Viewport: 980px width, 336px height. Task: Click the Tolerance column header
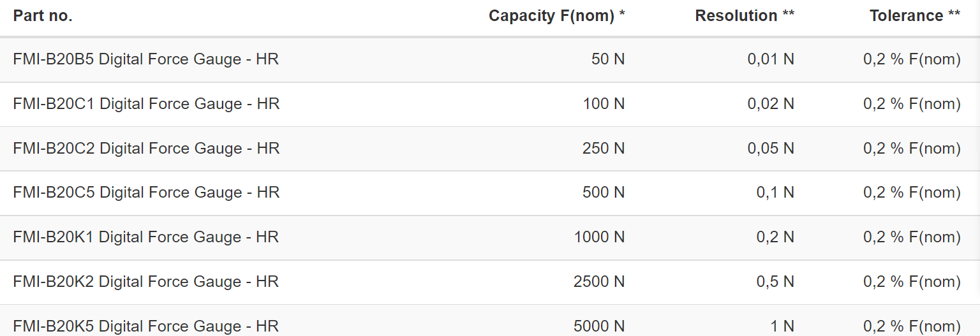[x=914, y=16]
